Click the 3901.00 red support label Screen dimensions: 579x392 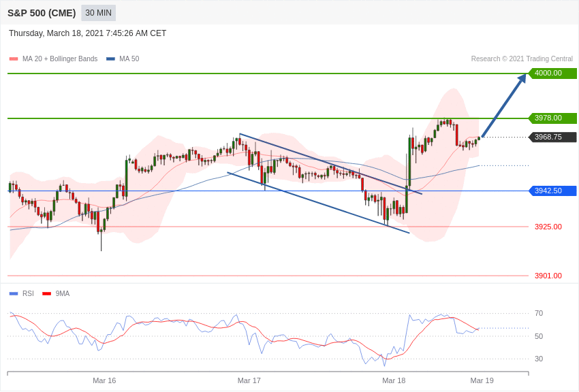click(x=548, y=276)
